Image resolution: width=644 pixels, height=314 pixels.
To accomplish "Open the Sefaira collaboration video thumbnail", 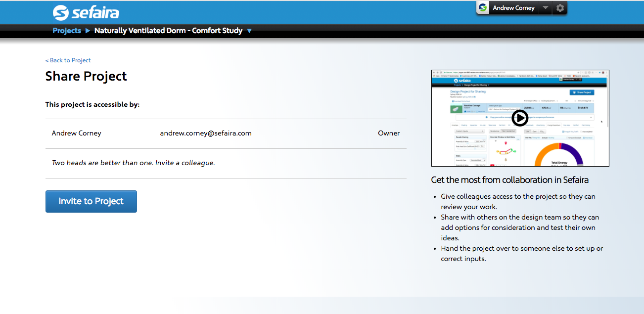I will click(x=520, y=118).
